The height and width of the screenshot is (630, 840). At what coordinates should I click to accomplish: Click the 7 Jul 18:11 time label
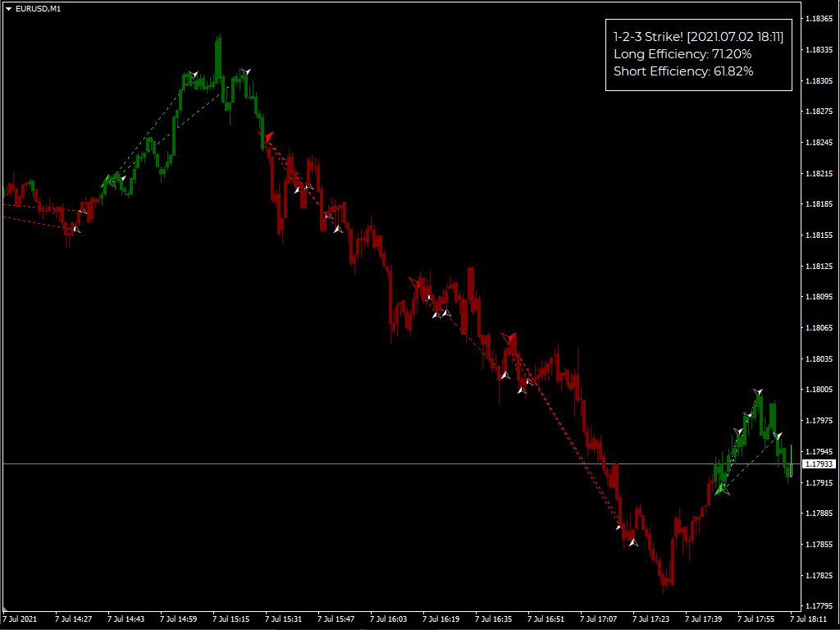point(808,619)
